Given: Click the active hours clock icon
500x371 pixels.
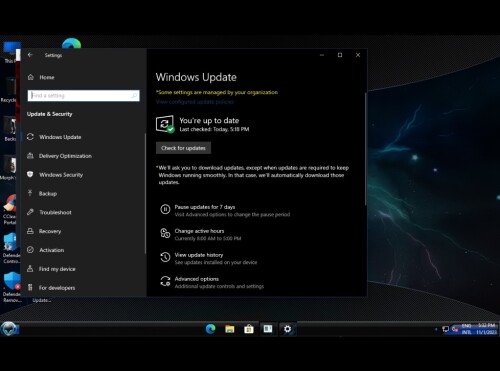Looking at the screenshot, I should pos(165,233).
